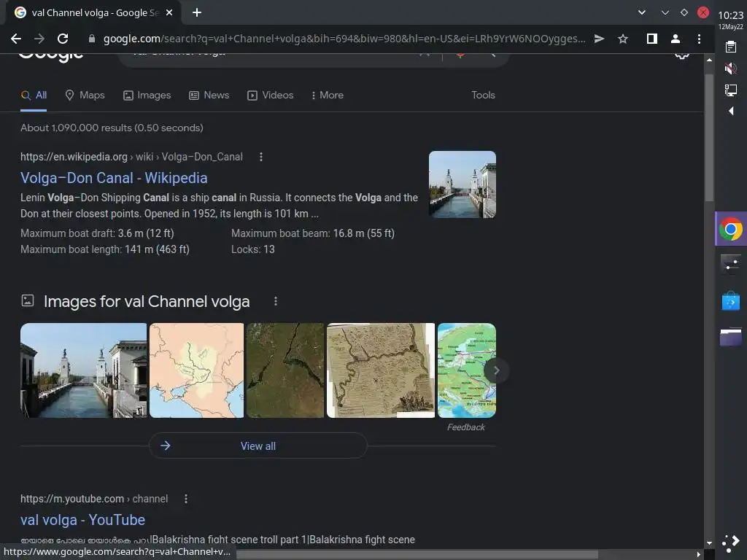Click the page scroll down arrow

709,542
